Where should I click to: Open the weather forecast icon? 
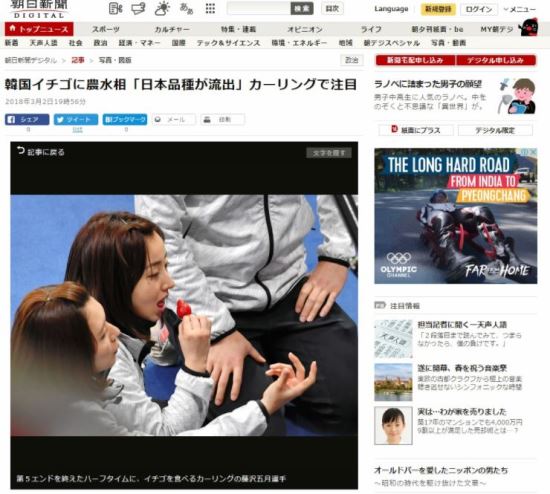coord(162,8)
